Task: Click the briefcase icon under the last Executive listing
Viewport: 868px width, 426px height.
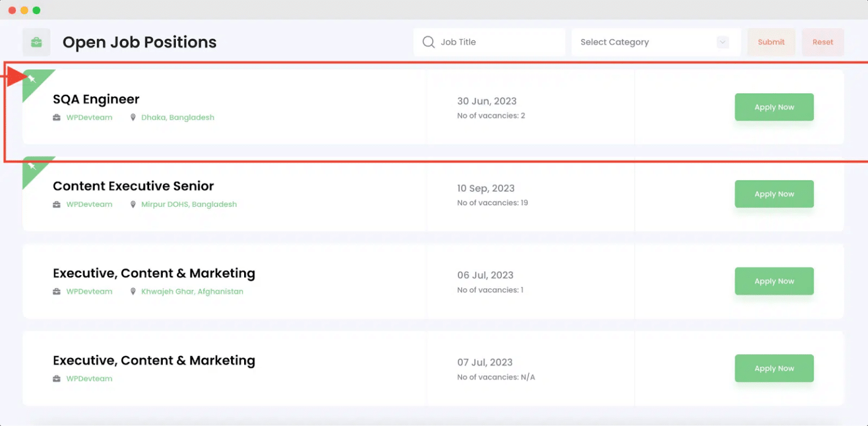Action: [56, 378]
